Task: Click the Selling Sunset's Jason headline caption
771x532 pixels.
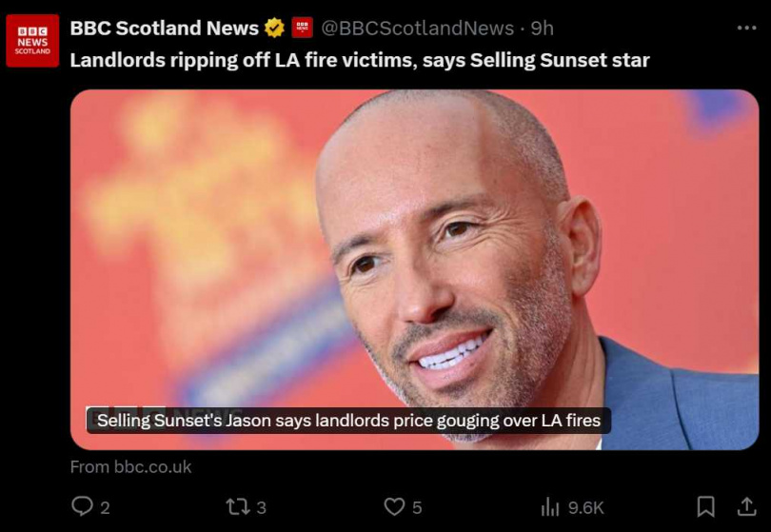Action: 348,421
